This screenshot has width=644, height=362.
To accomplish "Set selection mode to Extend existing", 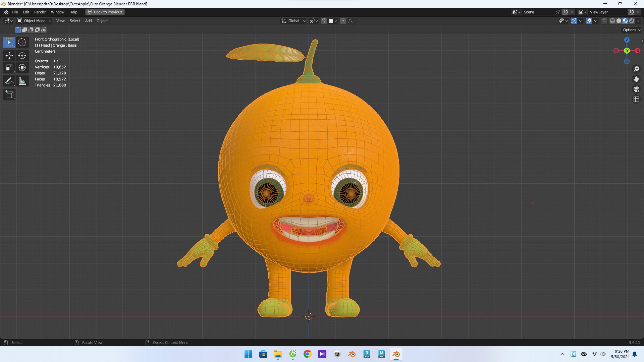I will click(x=24, y=30).
